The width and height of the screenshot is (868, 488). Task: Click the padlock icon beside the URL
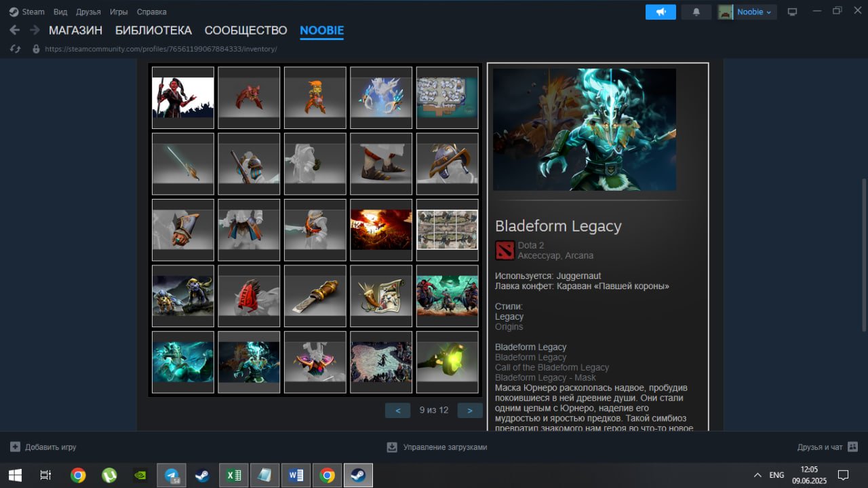click(36, 49)
